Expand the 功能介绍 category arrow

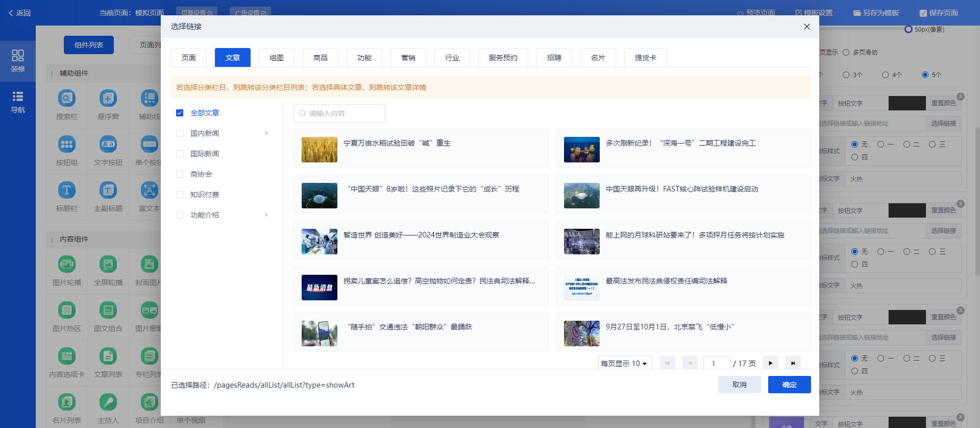tap(266, 215)
